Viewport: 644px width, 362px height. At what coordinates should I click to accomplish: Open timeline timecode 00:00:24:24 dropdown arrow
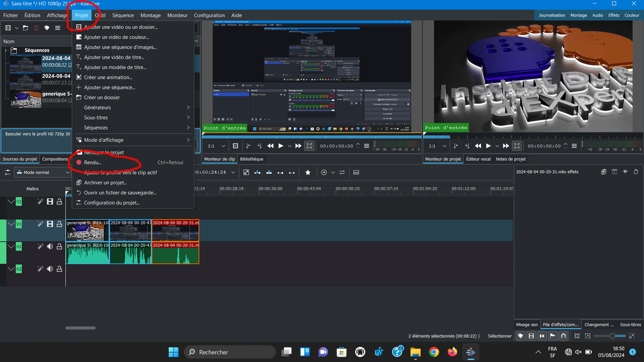[233, 172]
